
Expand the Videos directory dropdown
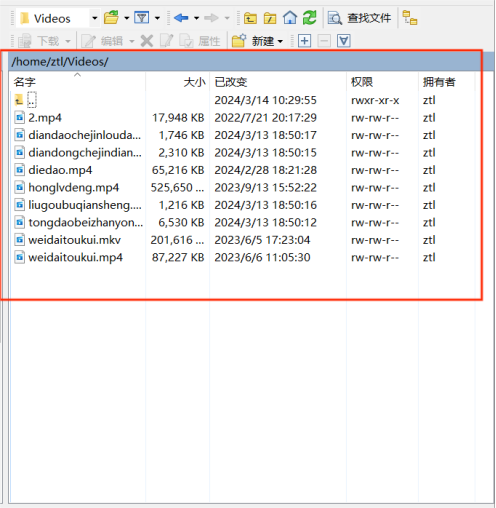click(95, 18)
